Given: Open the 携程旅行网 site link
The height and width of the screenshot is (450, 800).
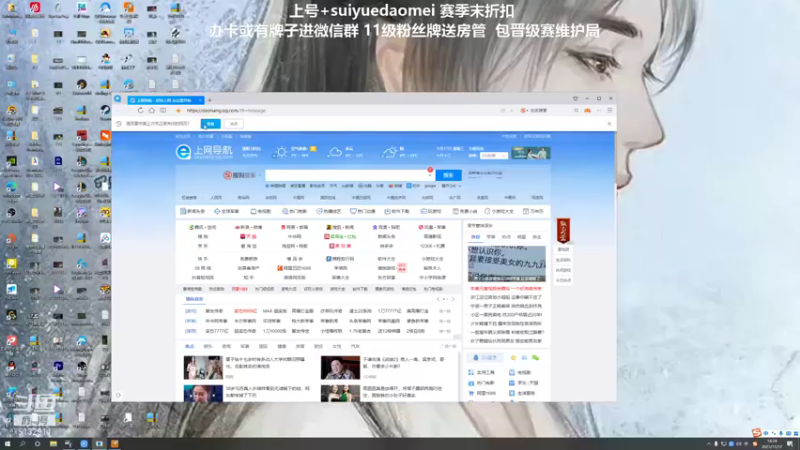Looking at the screenshot, I should [x=340, y=259].
